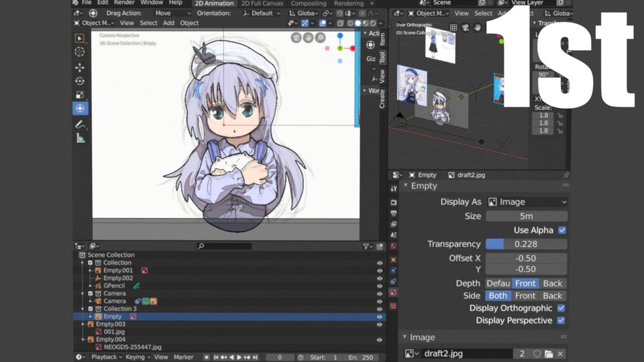Hide GPencil with its eye icon

(380, 286)
